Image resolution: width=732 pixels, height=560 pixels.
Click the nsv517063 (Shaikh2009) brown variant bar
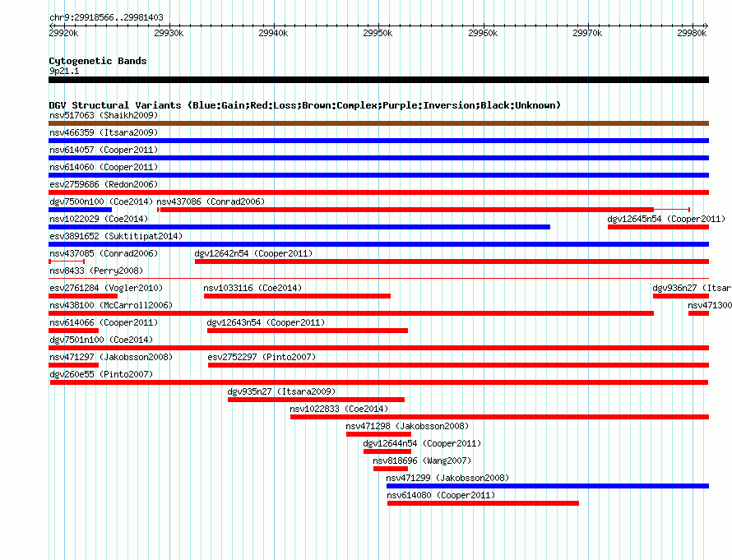[x=378, y=123]
